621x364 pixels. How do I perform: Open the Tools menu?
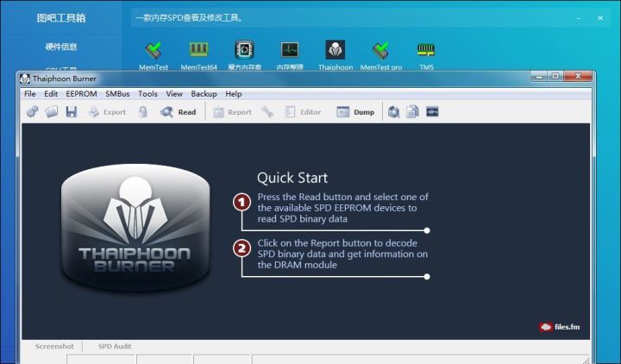tap(147, 94)
